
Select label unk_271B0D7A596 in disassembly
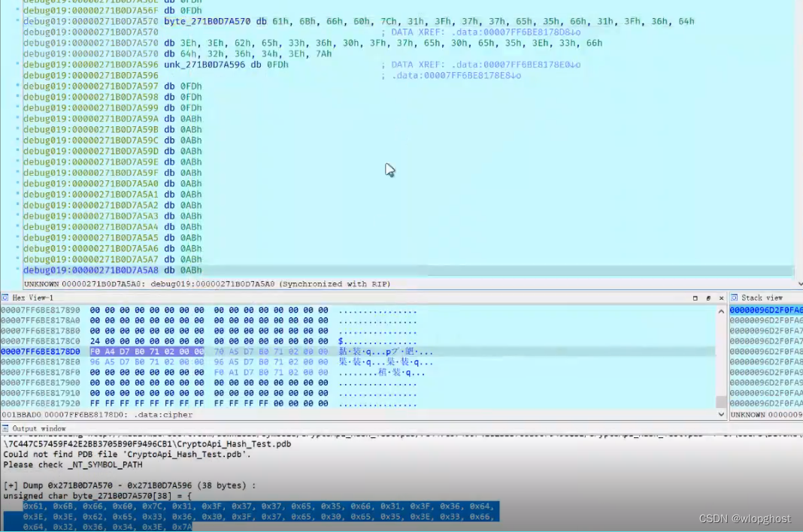pyautogui.click(x=205, y=65)
